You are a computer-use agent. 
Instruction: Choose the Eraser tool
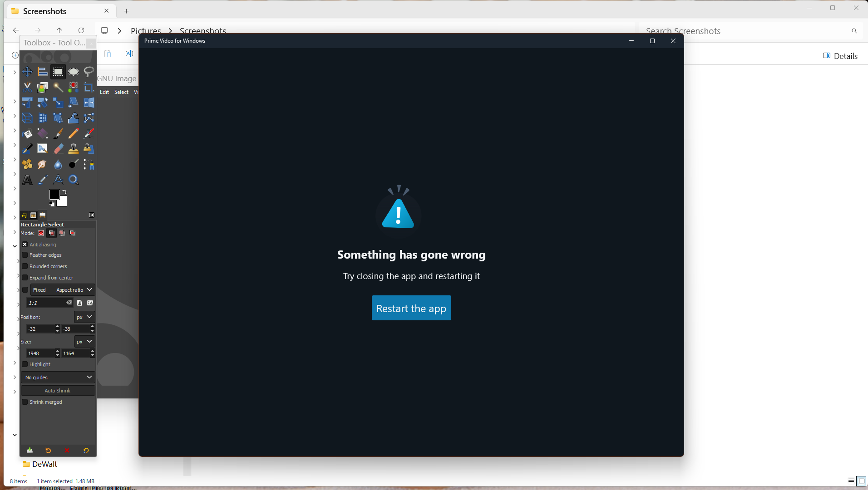(x=58, y=149)
